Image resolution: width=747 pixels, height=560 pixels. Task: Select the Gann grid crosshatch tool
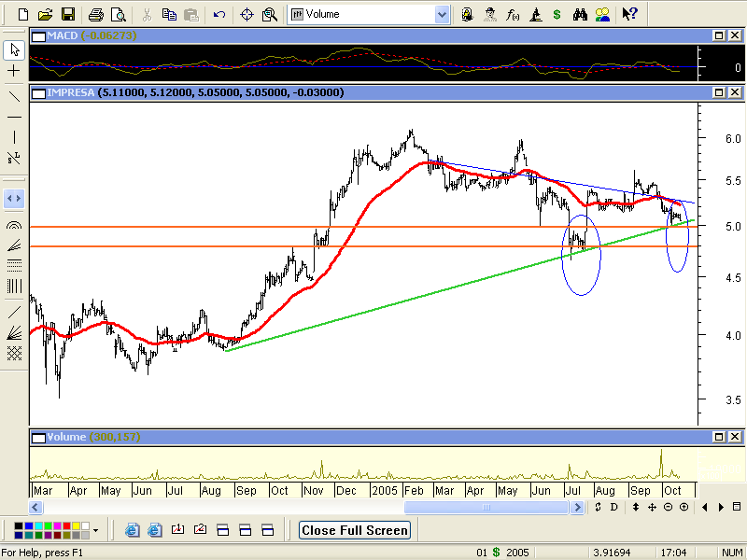point(14,353)
